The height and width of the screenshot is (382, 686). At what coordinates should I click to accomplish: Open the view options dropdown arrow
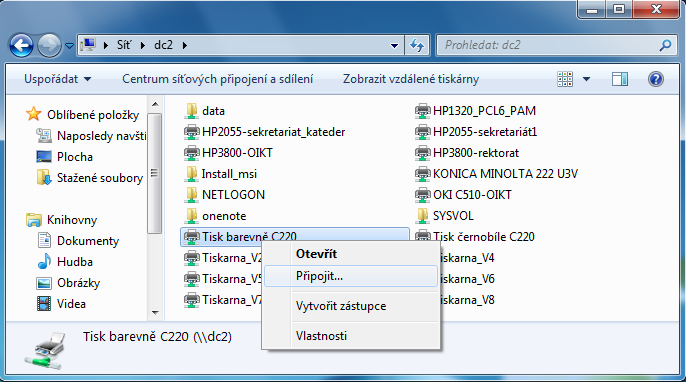(x=586, y=79)
